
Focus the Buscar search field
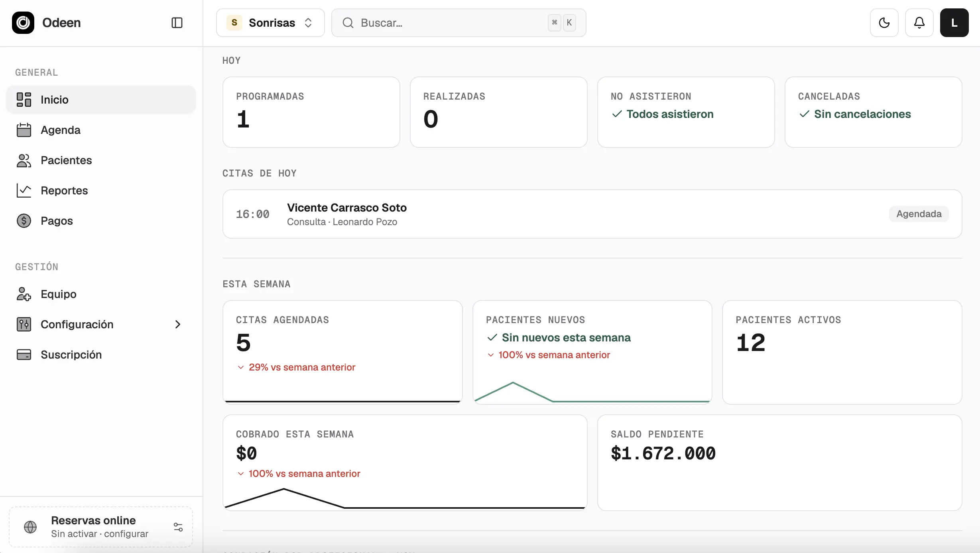pyautogui.click(x=459, y=23)
